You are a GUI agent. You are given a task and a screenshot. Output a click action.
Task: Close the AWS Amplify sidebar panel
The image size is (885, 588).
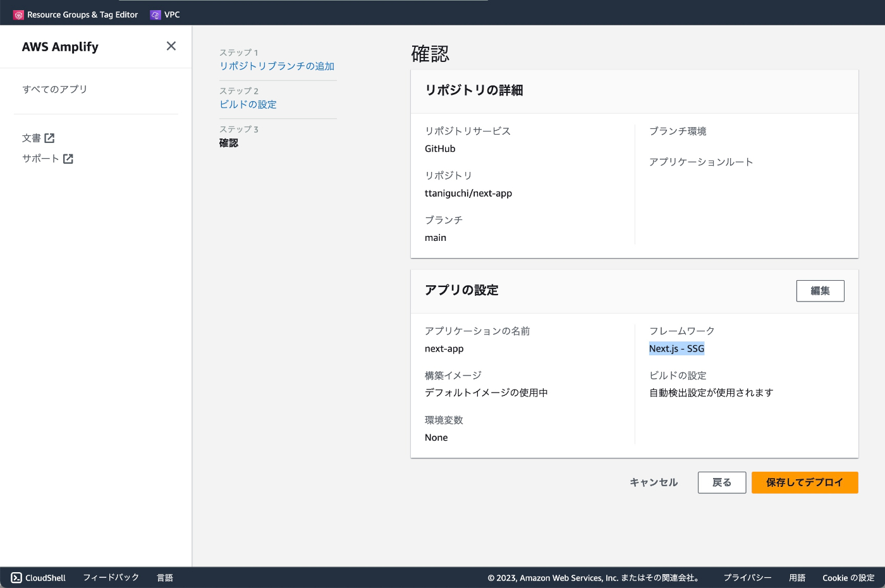[171, 46]
